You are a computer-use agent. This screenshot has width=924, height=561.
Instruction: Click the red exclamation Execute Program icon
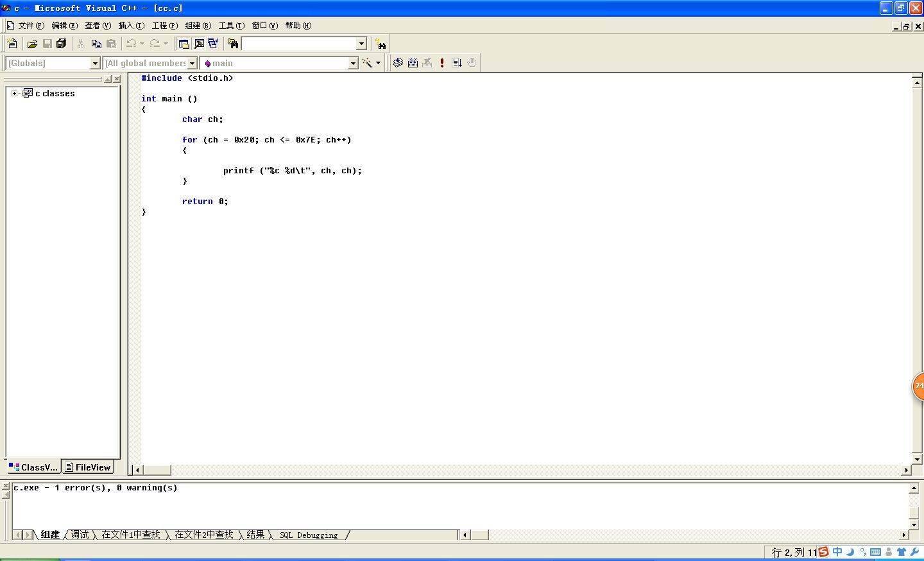click(442, 63)
